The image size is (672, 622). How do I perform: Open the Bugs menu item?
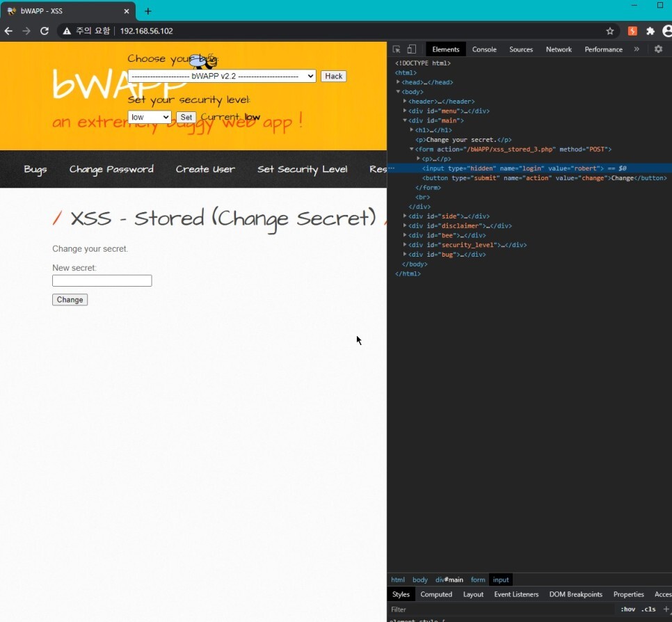[x=35, y=169]
